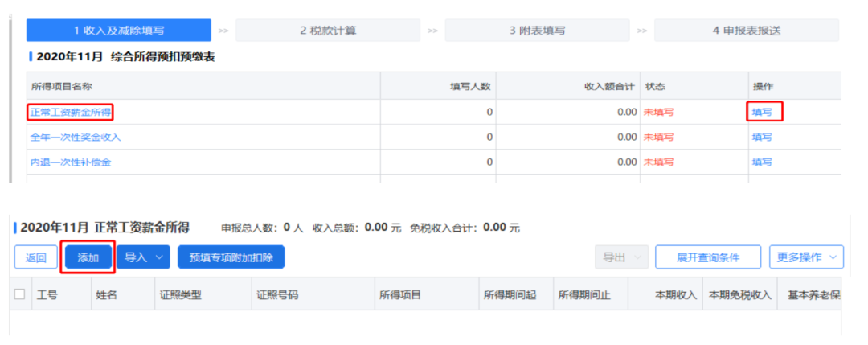Open 内退一次性补偿金 item link
Screen dimensions: 868x345
tap(71, 162)
